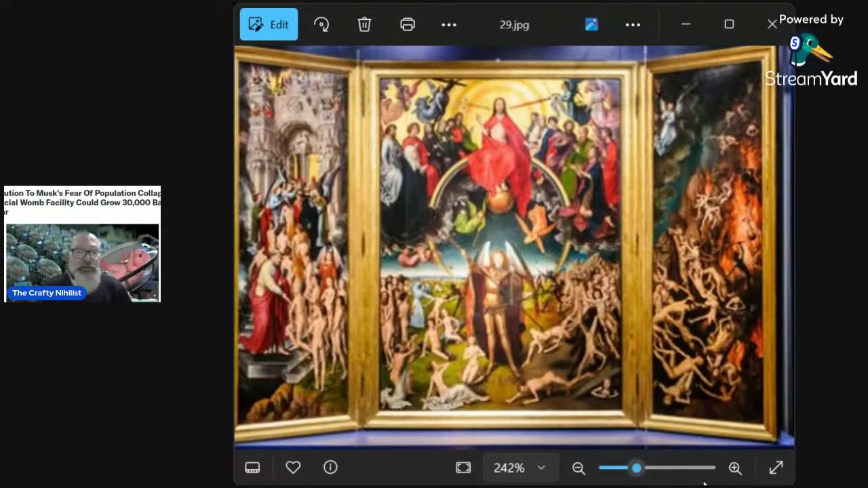Screen dimensions: 868x488
Task: Fit image to window icon
Action: pyautogui.click(x=463, y=468)
